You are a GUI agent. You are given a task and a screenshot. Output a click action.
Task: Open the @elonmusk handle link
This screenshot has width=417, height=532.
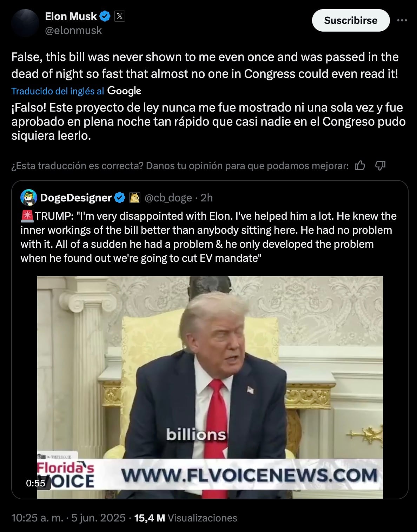[73, 31]
